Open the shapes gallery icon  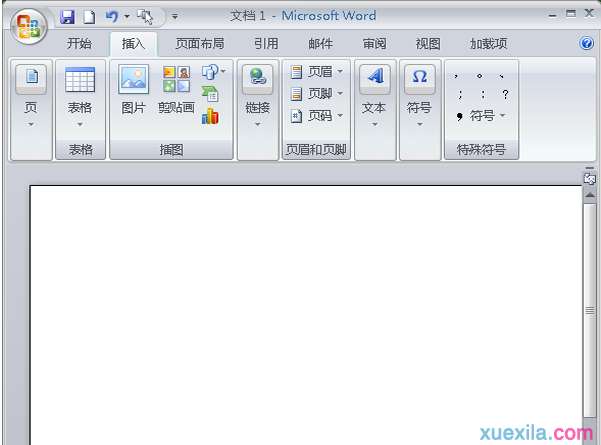(213, 72)
